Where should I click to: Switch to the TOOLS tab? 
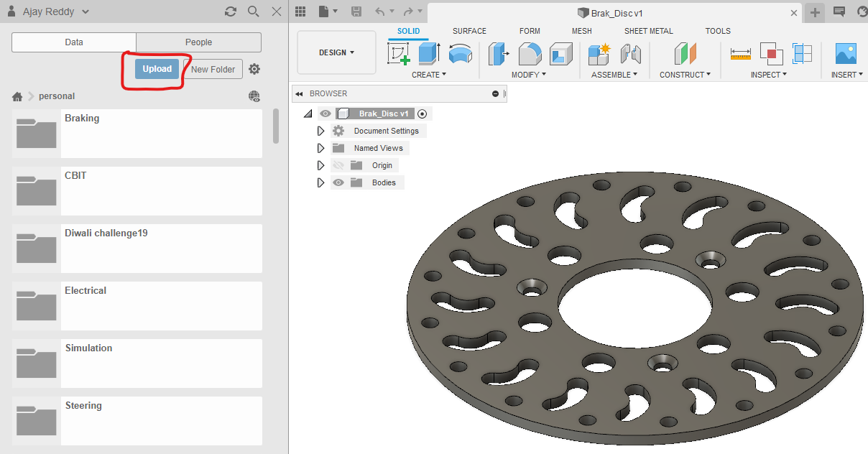point(718,31)
